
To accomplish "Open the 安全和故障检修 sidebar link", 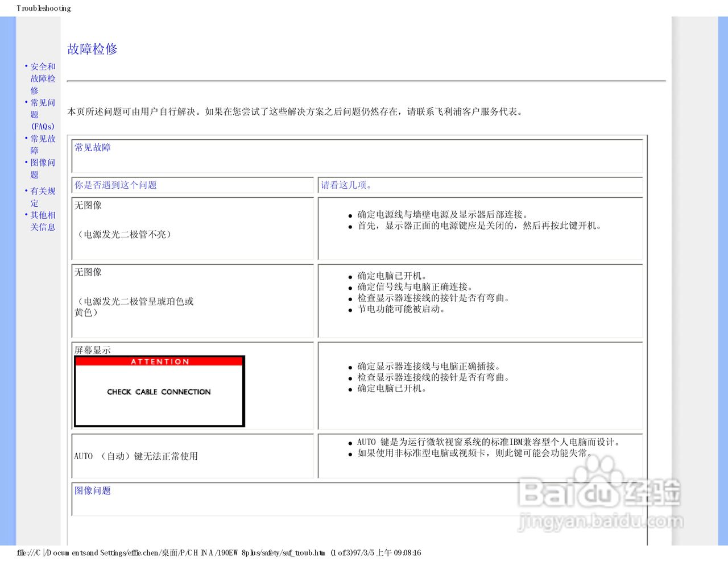I will 43,78.
